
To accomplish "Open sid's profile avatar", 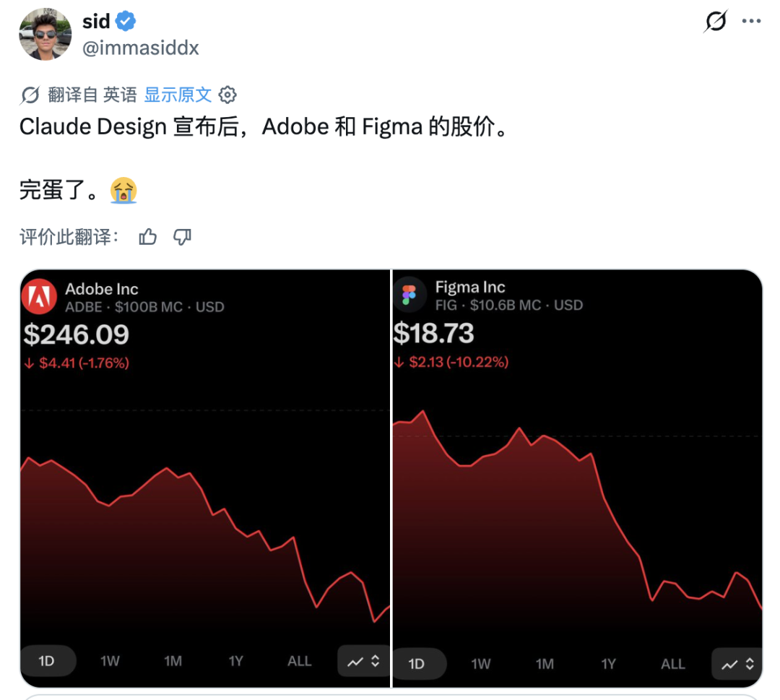I will click(45, 34).
